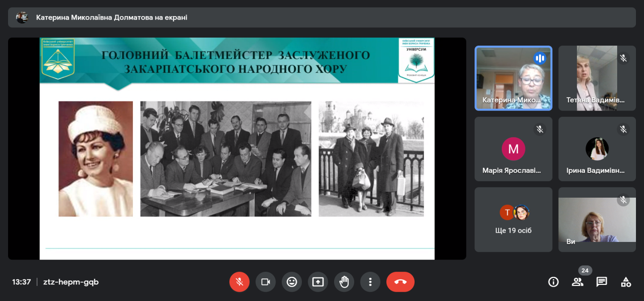This screenshot has height=301, width=644.
Task: Select Тетяна Вадимівна's video tile
Action: tap(597, 78)
